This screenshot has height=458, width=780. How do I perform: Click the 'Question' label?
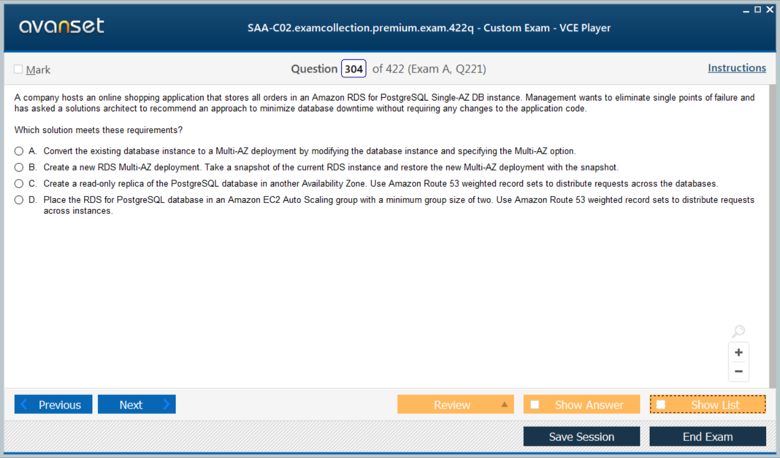314,69
